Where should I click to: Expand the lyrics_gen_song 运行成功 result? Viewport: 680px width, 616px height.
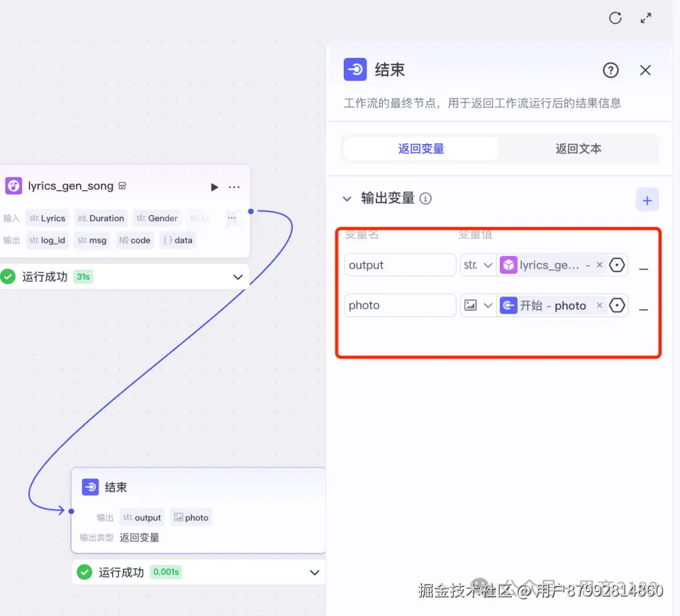pos(237,277)
